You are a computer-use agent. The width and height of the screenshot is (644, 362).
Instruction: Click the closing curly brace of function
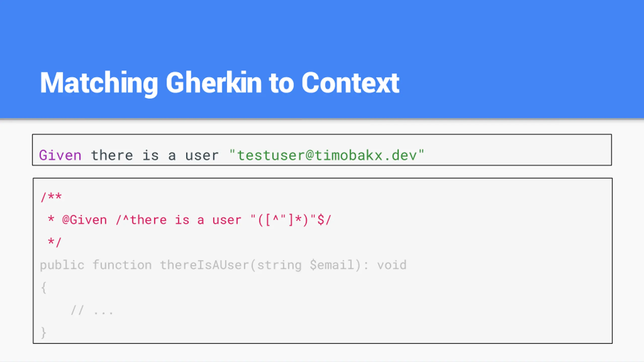[44, 333]
